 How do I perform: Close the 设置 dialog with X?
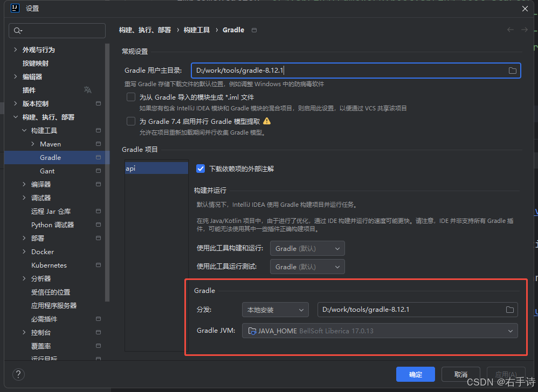pos(525,9)
